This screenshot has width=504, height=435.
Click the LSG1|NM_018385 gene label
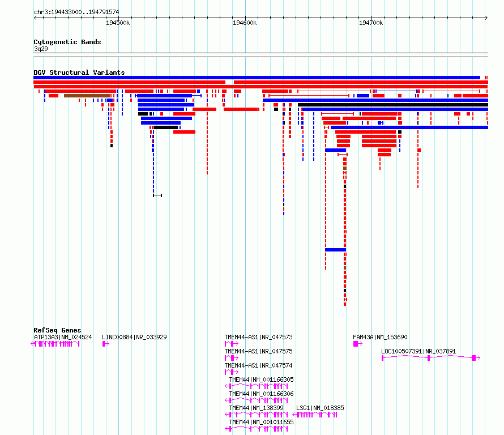click(320, 408)
